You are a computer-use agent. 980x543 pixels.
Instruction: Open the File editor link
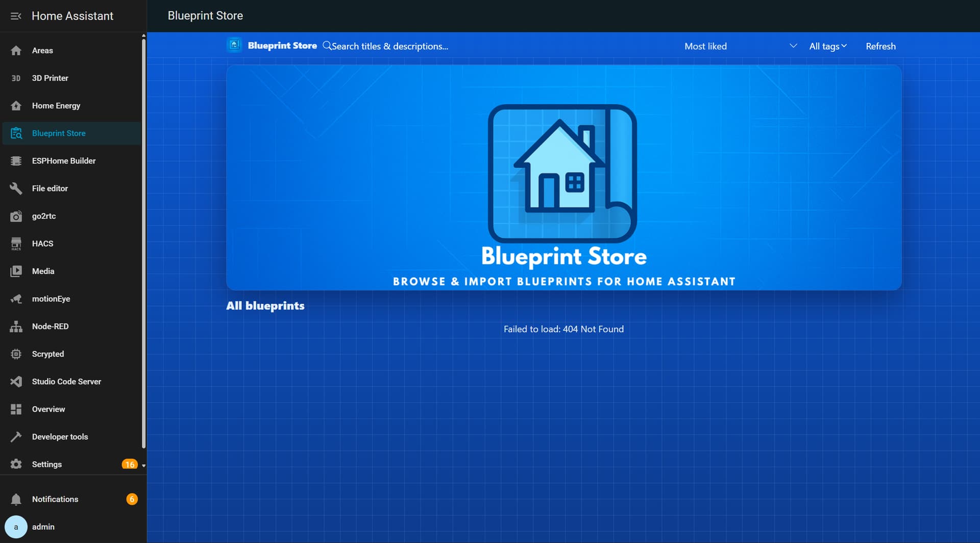tap(71, 188)
